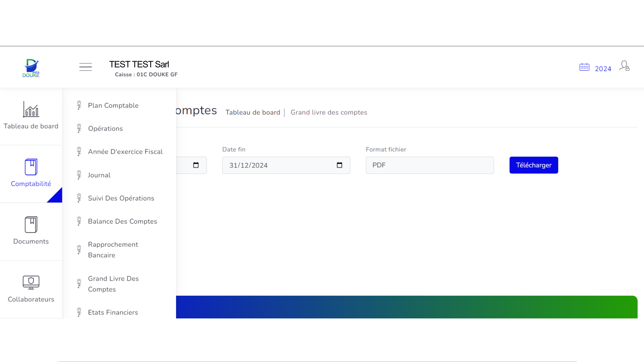Go to Rapprochement Bancaire
Image resolution: width=644 pixels, height=362 pixels.
(x=113, y=250)
